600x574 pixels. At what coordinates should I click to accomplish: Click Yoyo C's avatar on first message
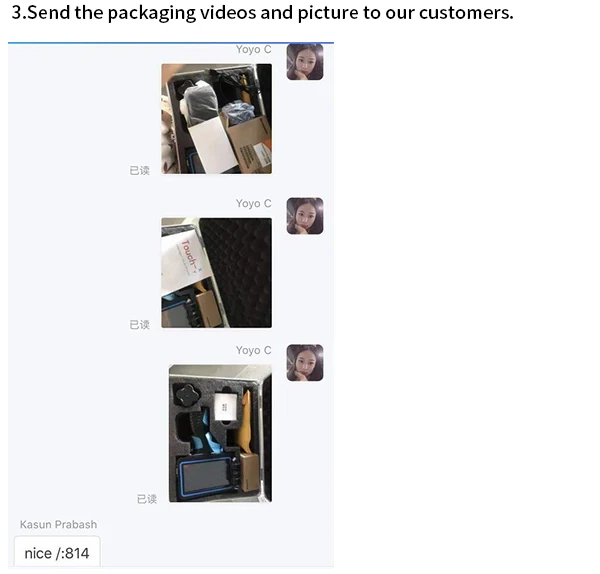[x=305, y=62]
